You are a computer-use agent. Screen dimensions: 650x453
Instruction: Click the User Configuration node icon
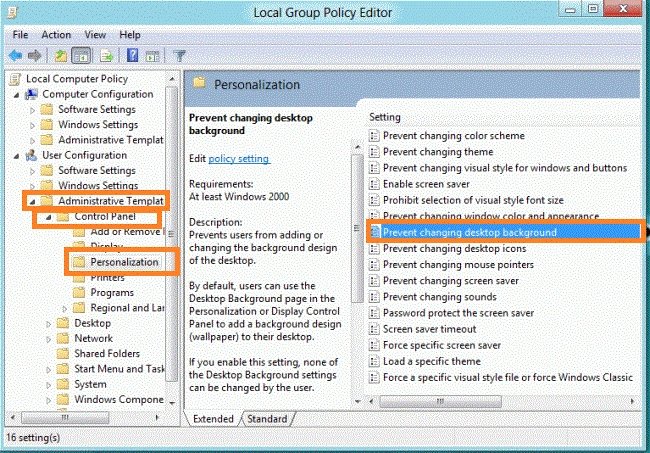point(31,155)
